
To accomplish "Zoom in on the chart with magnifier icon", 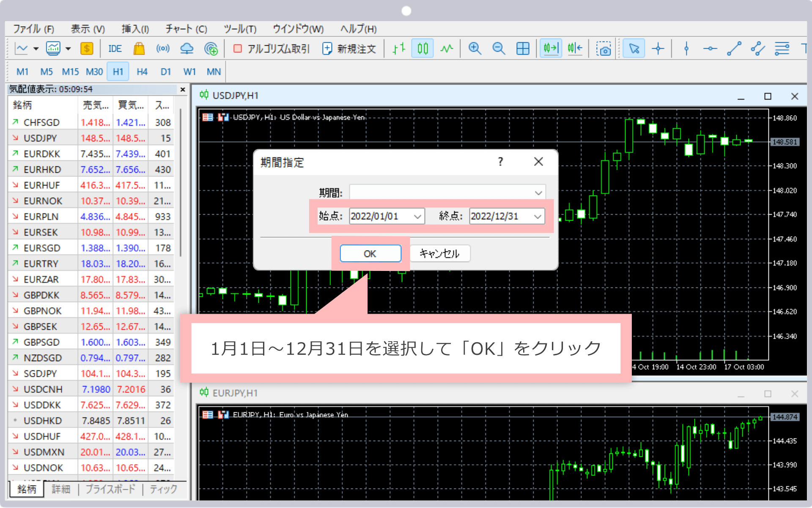I will tap(475, 48).
